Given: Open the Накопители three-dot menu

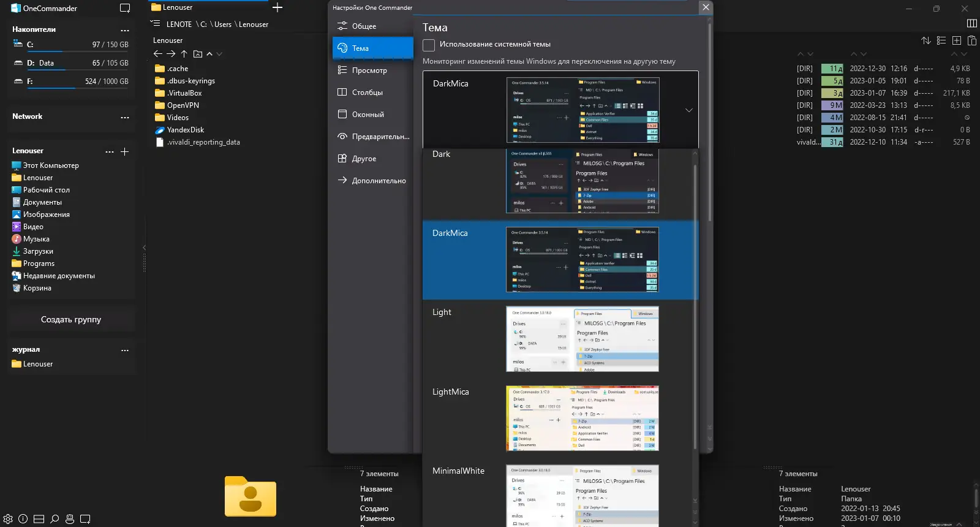Looking at the screenshot, I should click(x=125, y=30).
